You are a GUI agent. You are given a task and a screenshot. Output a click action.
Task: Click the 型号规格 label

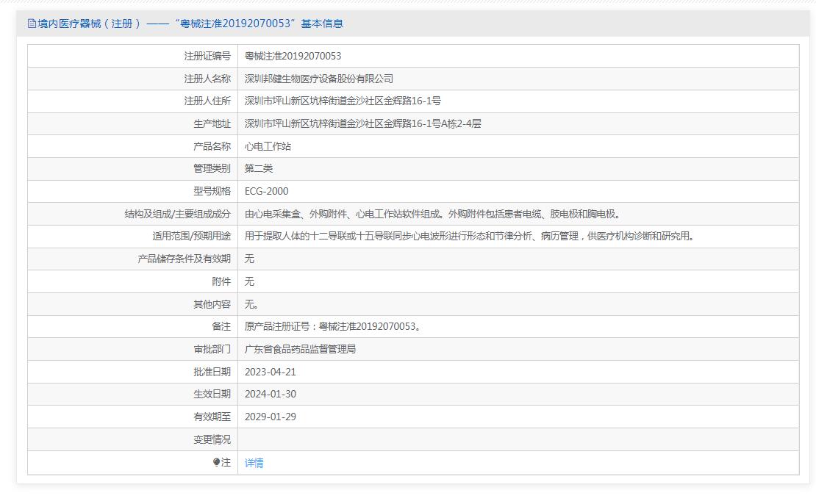(212, 191)
